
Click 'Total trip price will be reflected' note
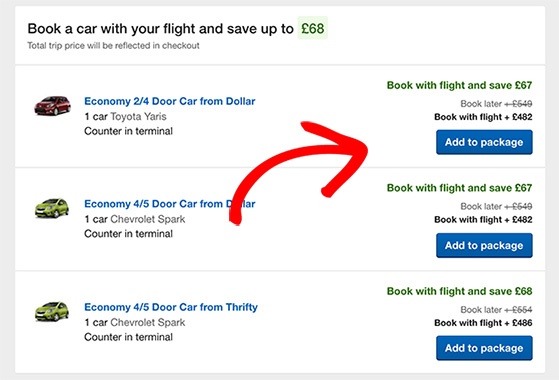pyautogui.click(x=113, y=46)
